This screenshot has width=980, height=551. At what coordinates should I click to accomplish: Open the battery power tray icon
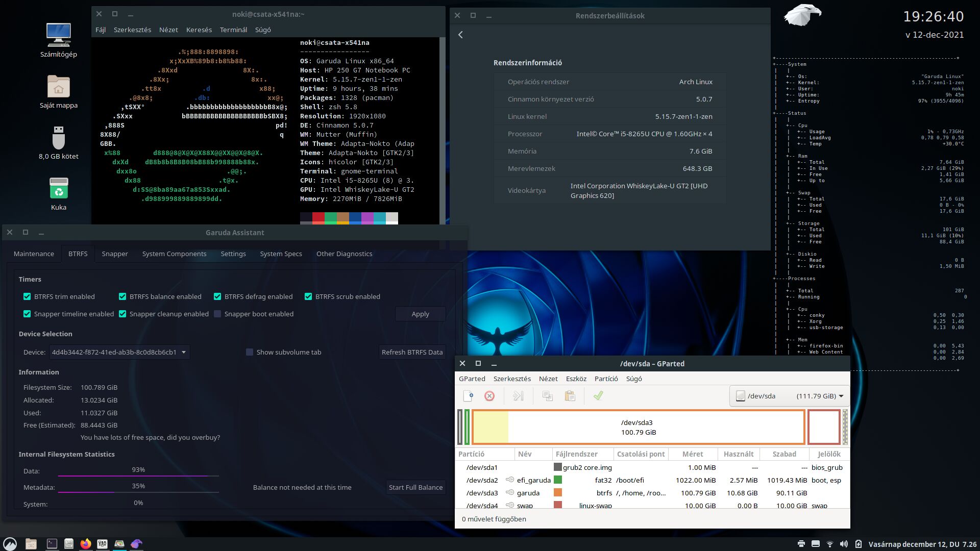859,544
